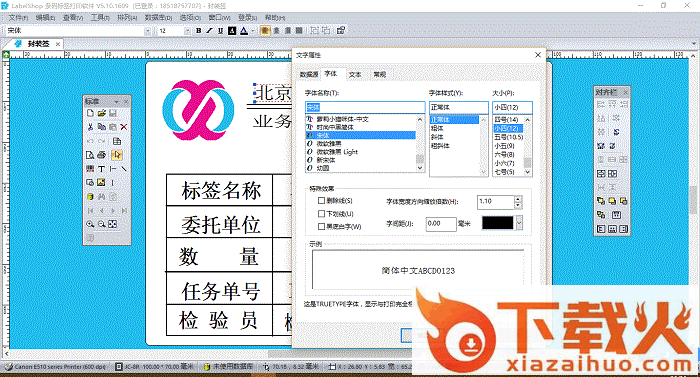Click the Copy icon in standard toolbox
The width and height of the screenshot is (700, 377).
[x=101, y=127]
